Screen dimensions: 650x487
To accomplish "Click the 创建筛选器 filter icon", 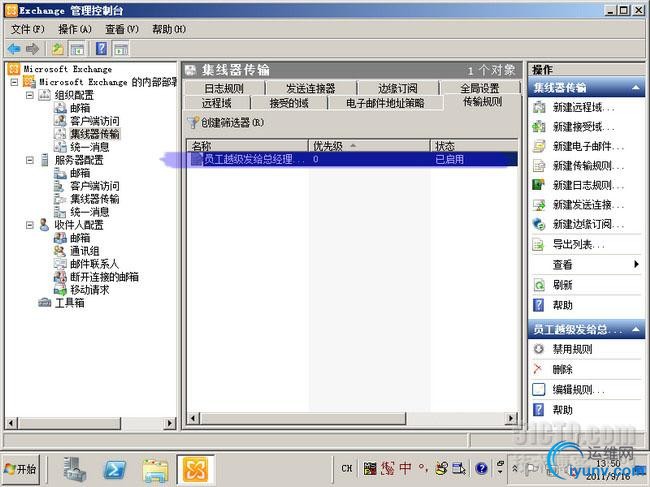I will 192,122.
